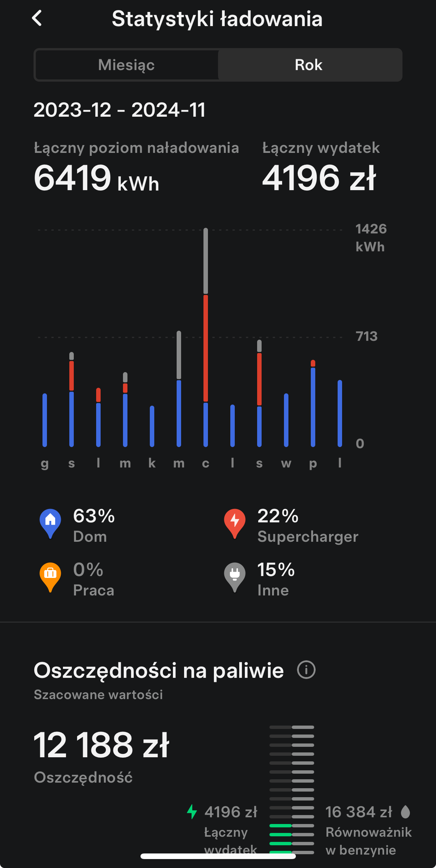Image resolution: width=436 pixels, height=868 pixels.
Task: Tap the 12 188 zł savings amount
Action: 101,745
